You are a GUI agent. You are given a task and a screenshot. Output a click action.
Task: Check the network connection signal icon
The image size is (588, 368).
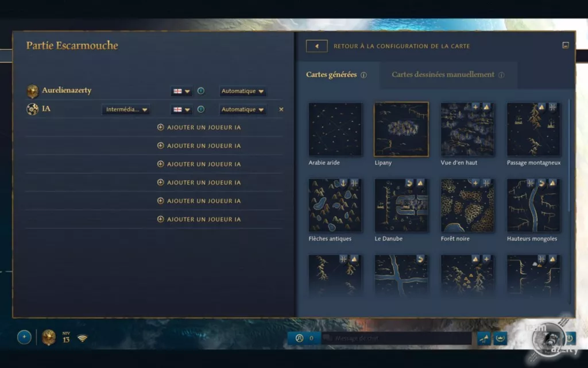coord(83,338)
